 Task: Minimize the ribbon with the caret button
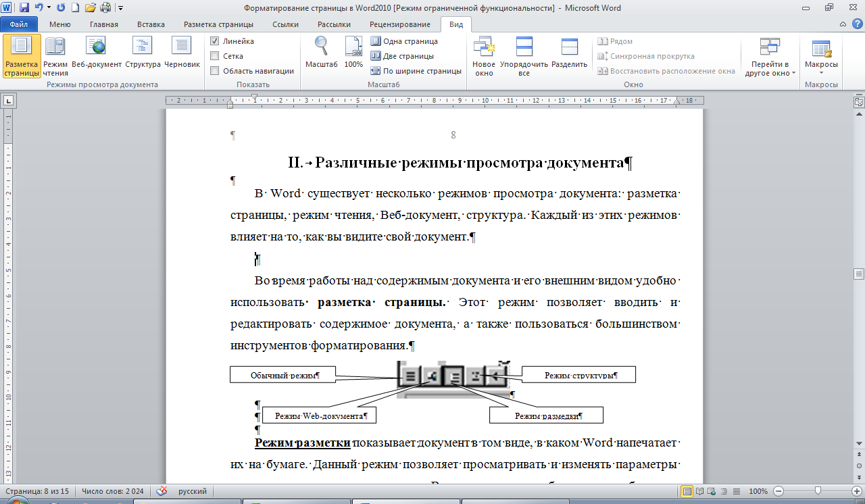[844, 25]
